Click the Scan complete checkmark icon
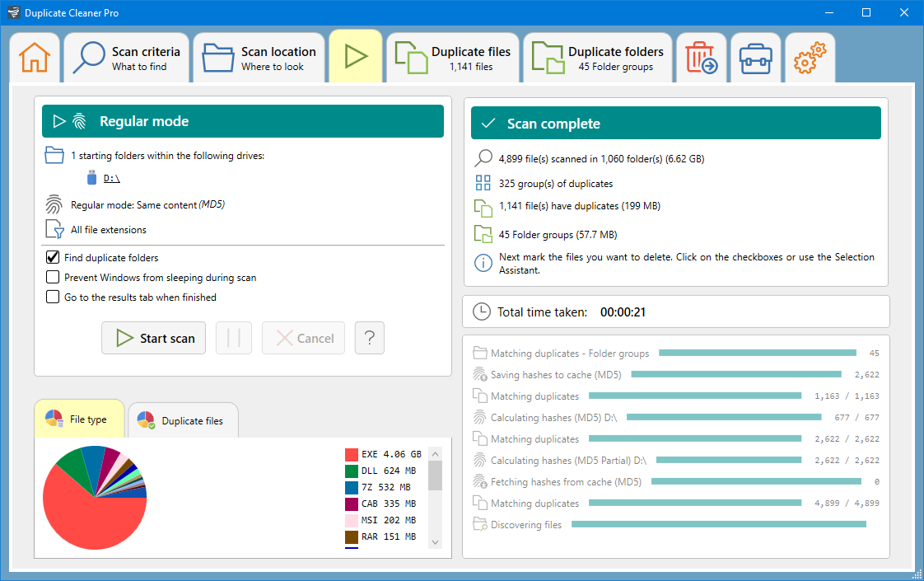Viewport: 924px width, 581px height. [488, 124]
